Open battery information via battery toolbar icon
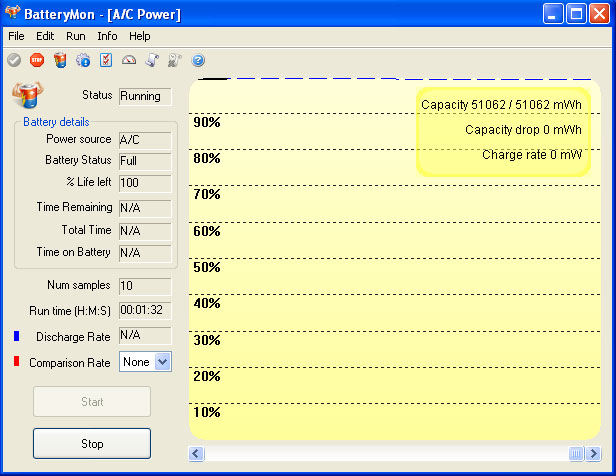Screen dimensions: 616x476 tap(60, 60)
